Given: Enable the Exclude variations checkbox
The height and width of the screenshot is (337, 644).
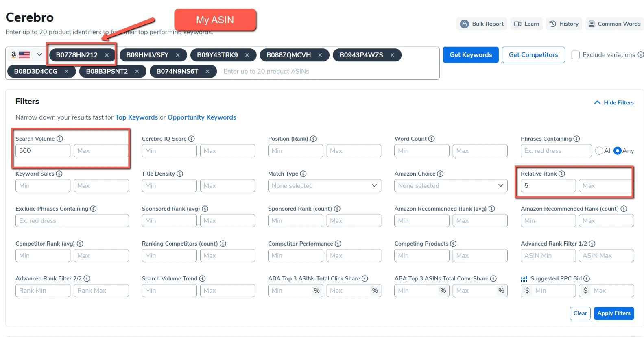Looking at the screenshot, I should point(575,55).
